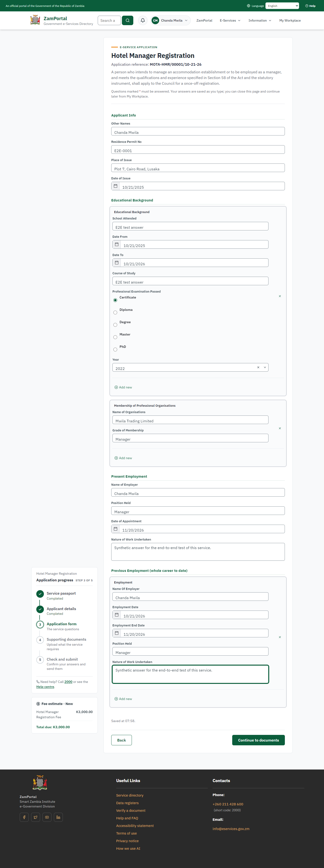Open calendar for Date of Issue
The height and width of the screenshot is (868, 324).
(116, 186)
